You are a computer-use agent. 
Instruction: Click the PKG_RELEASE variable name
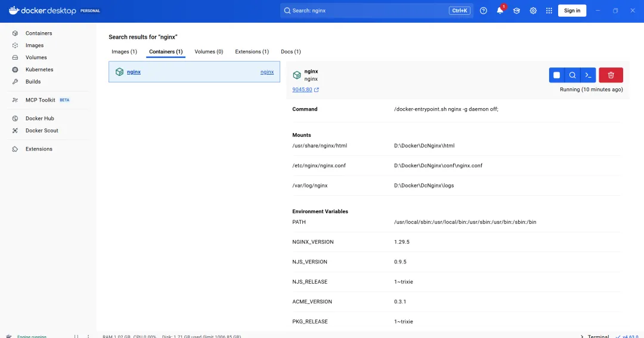310,321
